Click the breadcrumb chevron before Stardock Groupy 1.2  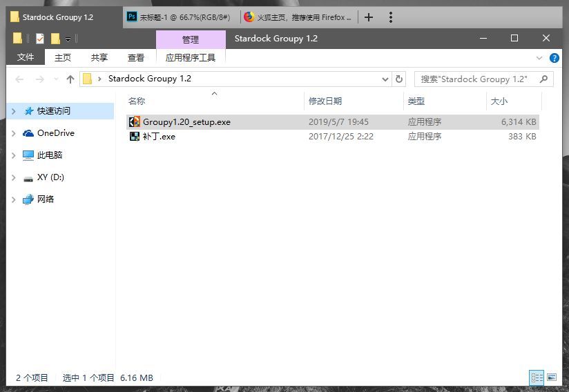click(99, 79)
